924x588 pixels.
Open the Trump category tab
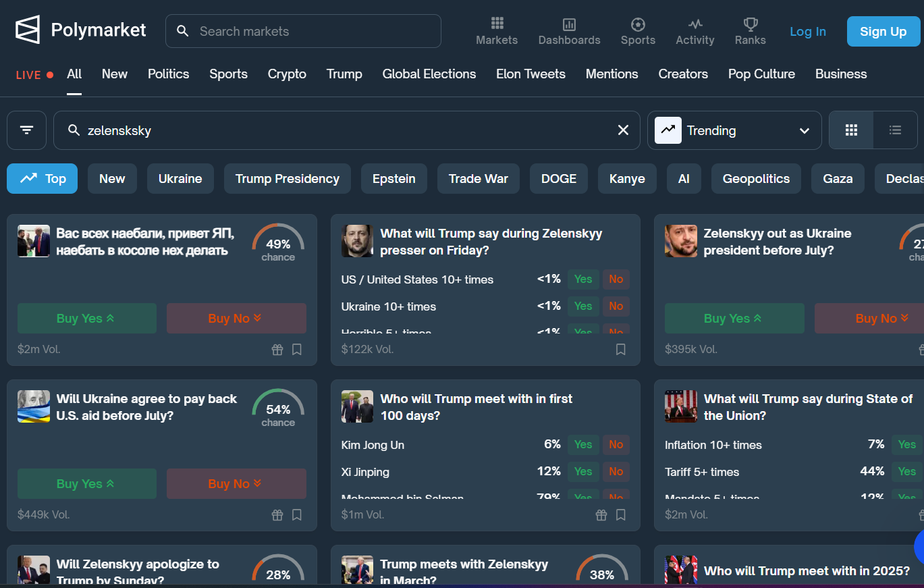pos(344,74)
